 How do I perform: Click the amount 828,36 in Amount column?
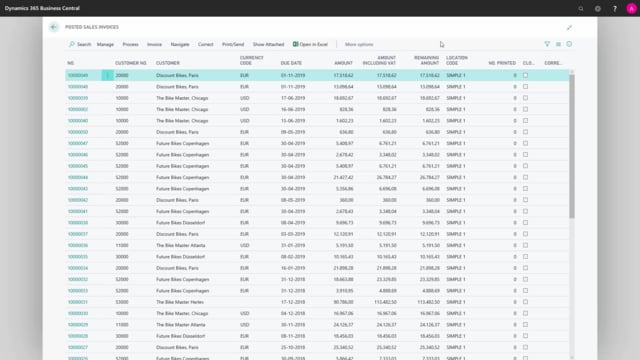tap(346, 109)
